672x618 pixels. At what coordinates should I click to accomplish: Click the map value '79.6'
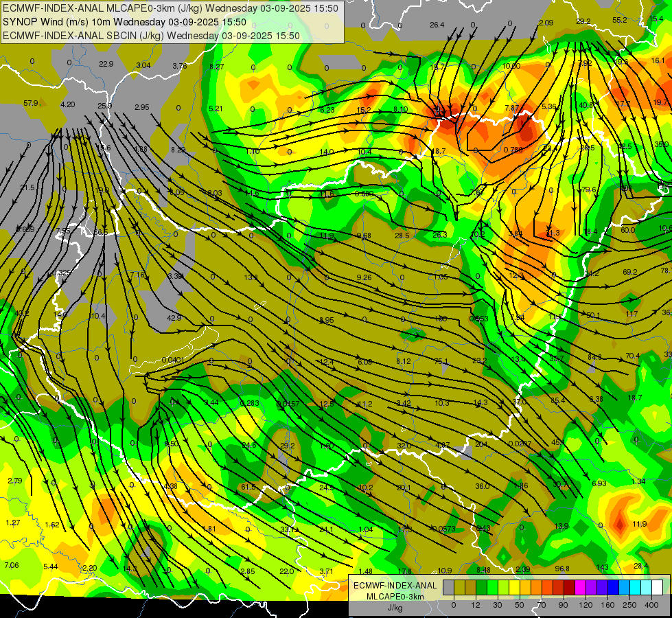coord(589,189)
